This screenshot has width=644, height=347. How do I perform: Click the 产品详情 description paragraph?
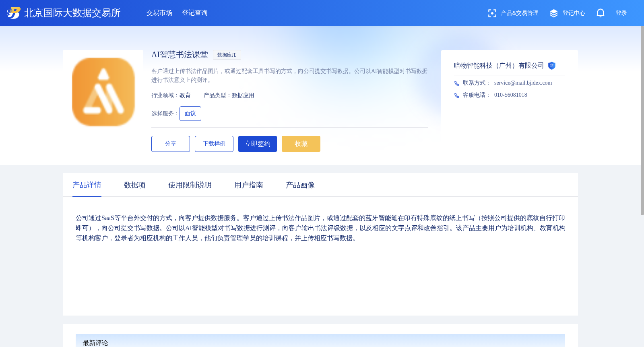(320, 228)
